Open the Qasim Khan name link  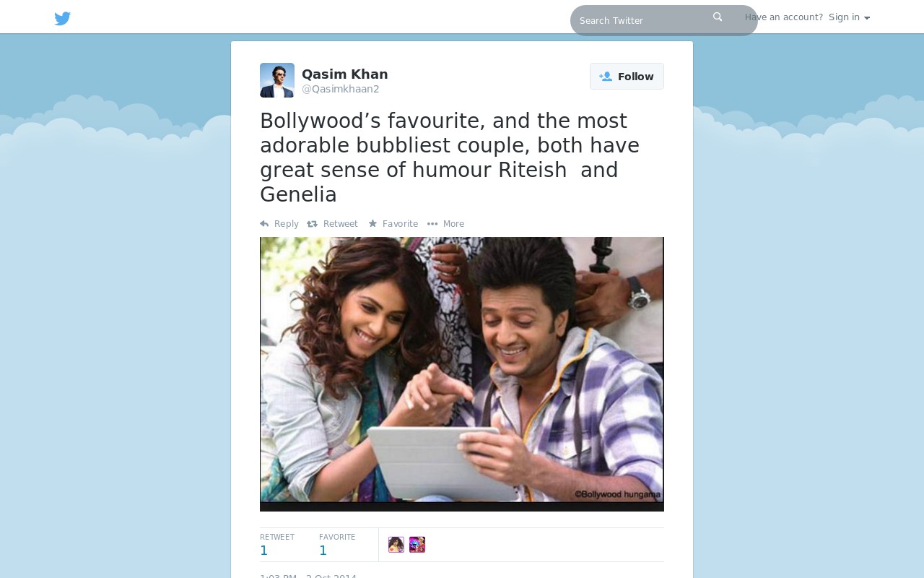click(x=345, y=74)
